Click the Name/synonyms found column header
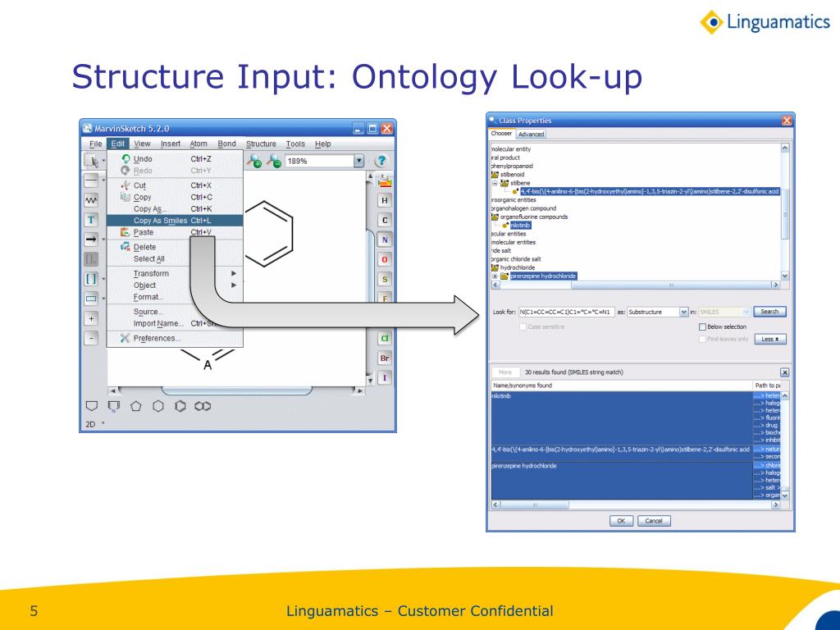 pyautogui.click(x=622, y=386)
